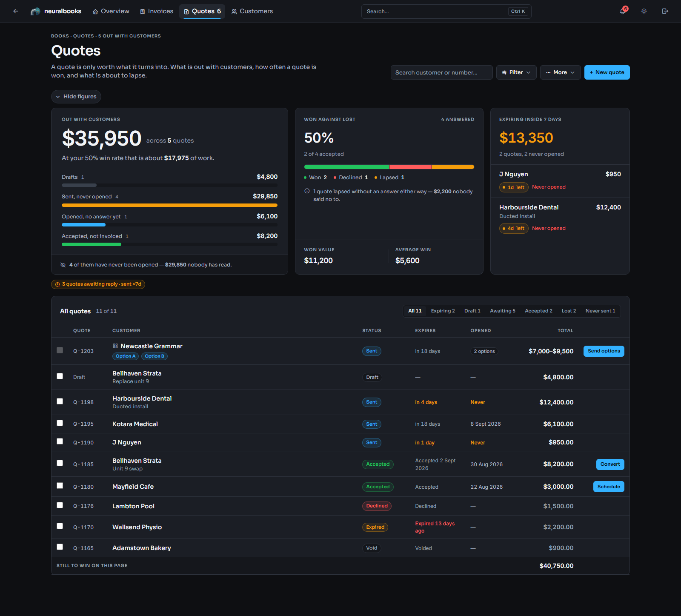Click the sign-out icon
Image resolution: width=681 pixels, height=616 pixels.
[x=665, y=11]
